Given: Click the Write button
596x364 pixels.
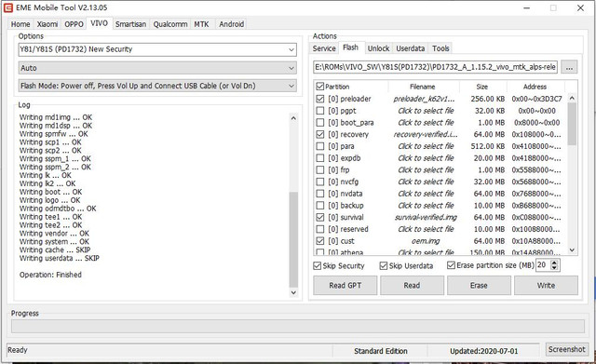Looking at the screenshot, I should pyautogui.click(x=546, y=286).
